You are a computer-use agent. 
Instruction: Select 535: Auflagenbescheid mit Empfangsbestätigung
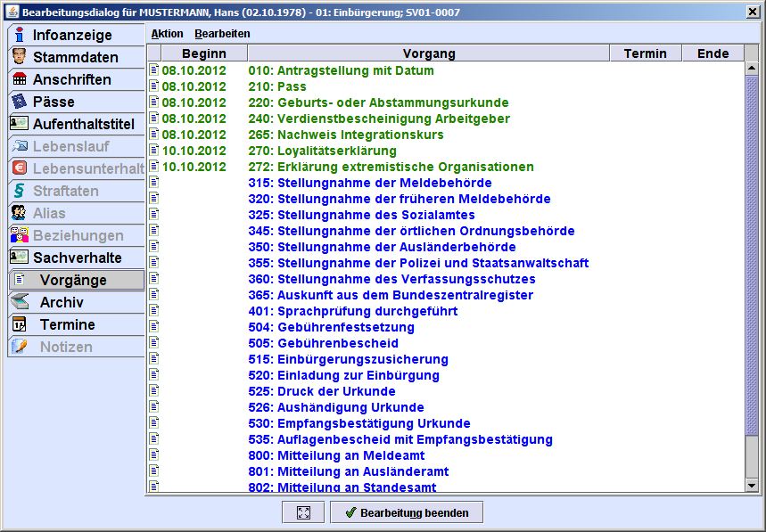click(400, 439)
